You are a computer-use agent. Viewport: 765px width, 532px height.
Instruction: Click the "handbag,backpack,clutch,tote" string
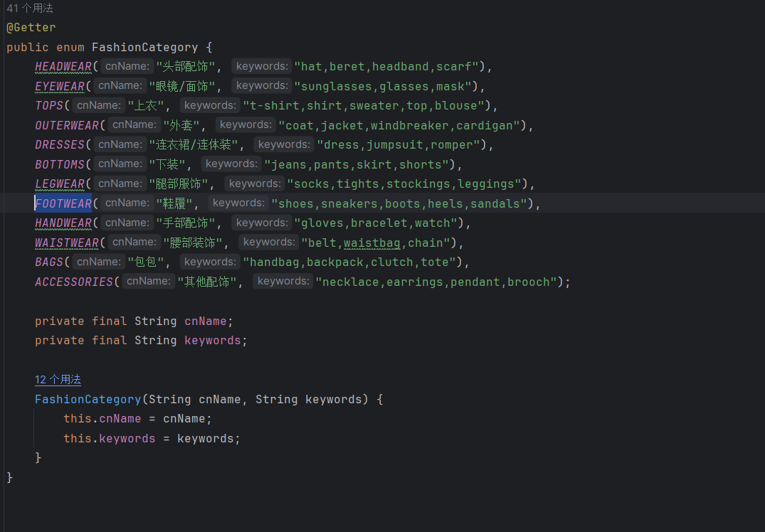coord(349,262)
